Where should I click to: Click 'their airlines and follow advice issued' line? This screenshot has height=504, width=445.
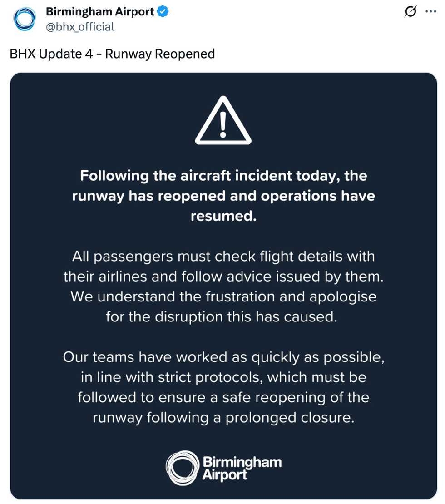click(x=223, y=277)
